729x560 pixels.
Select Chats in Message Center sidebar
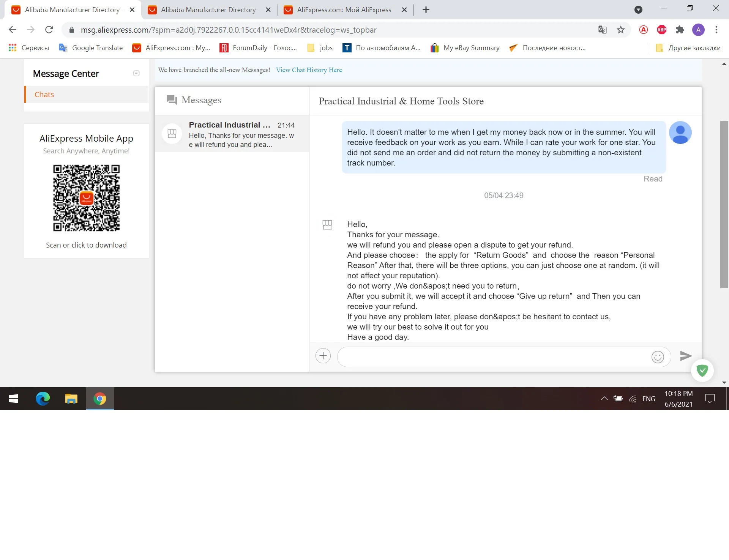point(44,95)
